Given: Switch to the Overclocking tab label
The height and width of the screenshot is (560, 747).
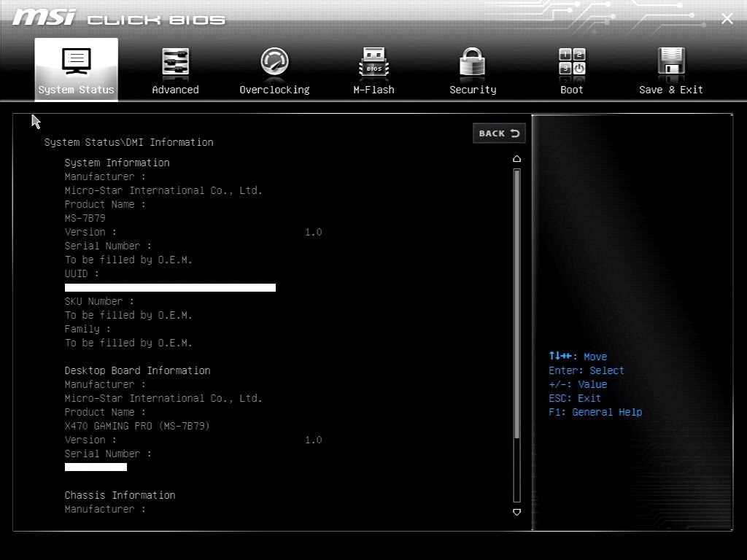Looking at the screenshot, I should (x=274, y=90).
